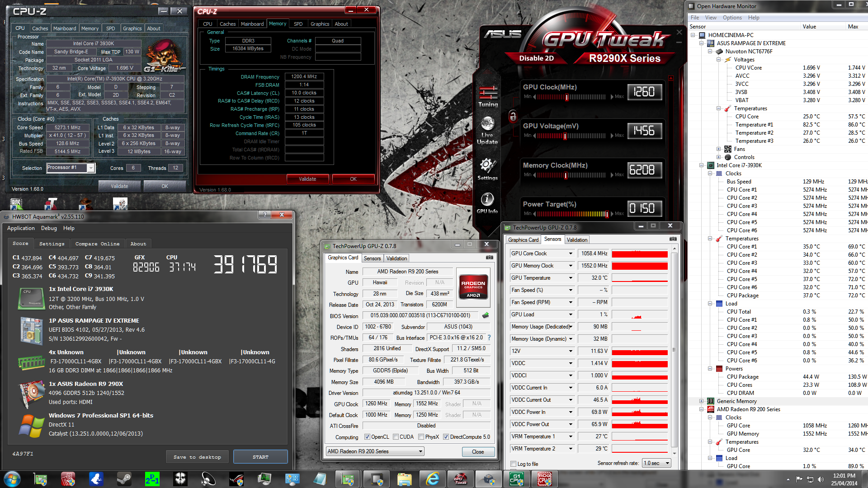The height and width of the screenshot is (488, 868).
Task: Toggle the clock-voltage link lock in GPU Tweak
Action: point(513,116)
